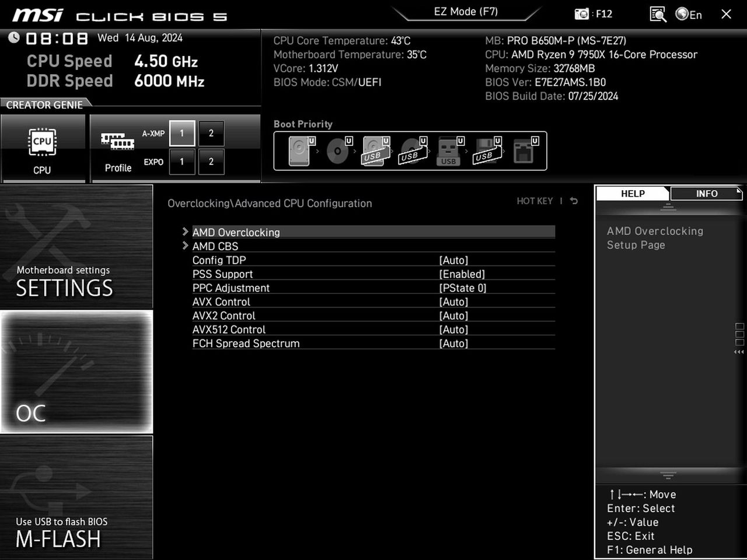Click the Wed 14 Aug, 2024 date
The width and height of the screenshot is (747, 560).
click(x=140, y=38)
